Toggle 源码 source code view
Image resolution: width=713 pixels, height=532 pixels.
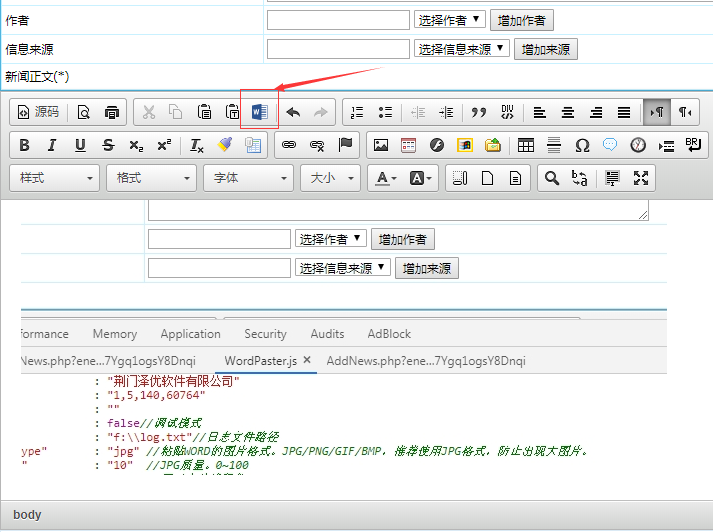pos(39,112)
